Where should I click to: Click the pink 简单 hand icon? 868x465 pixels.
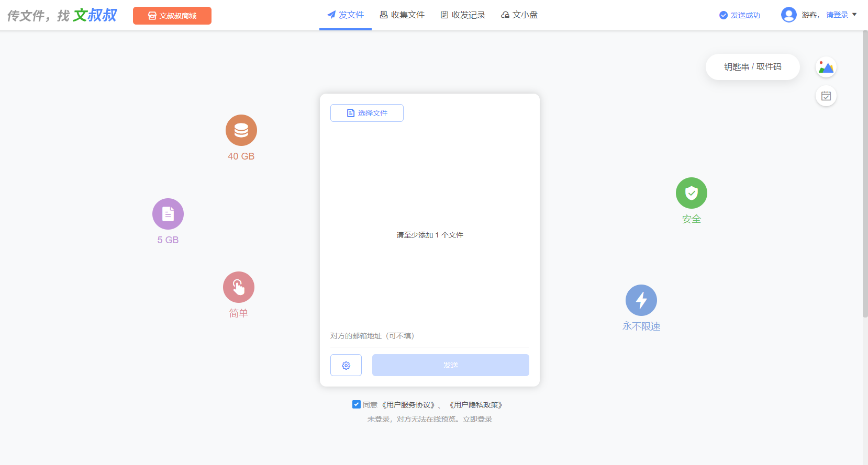[238, 287]
